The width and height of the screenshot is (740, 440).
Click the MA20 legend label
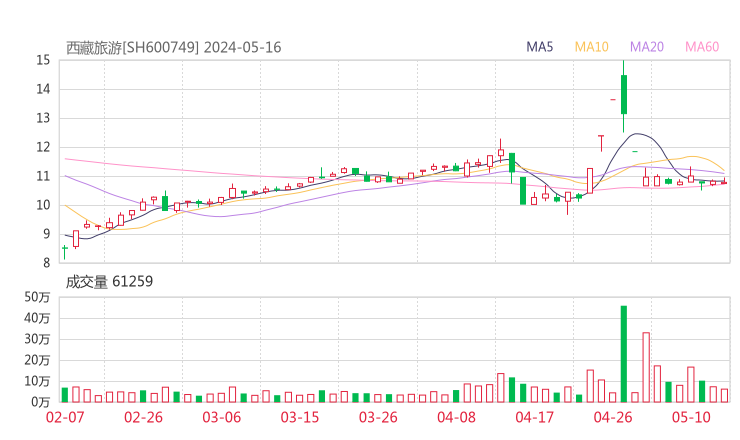point(647,47)
